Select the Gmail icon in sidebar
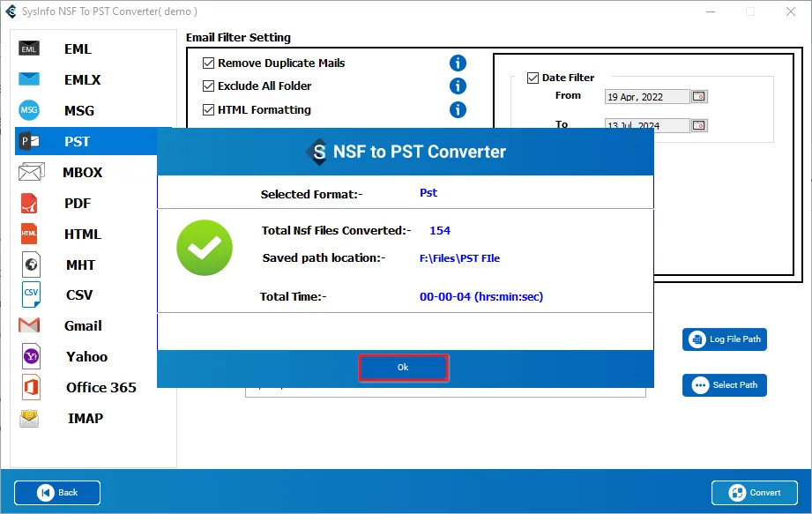Viewport: 812px width, 514px height. coord(29,325)
